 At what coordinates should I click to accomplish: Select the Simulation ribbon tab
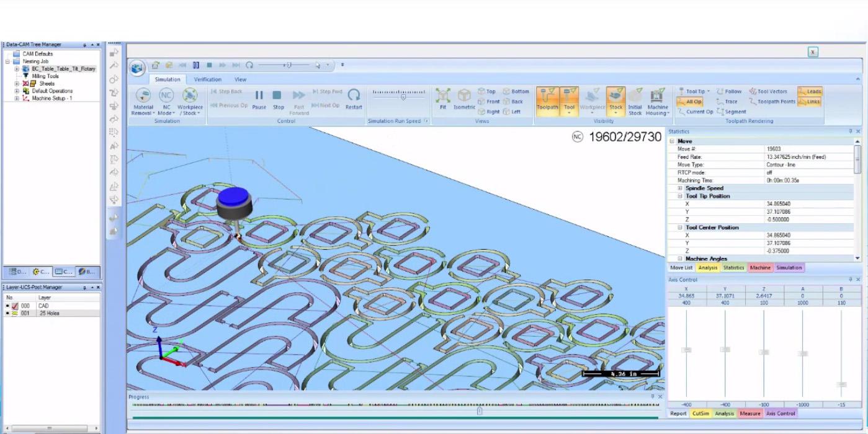[x=168, y=79]
